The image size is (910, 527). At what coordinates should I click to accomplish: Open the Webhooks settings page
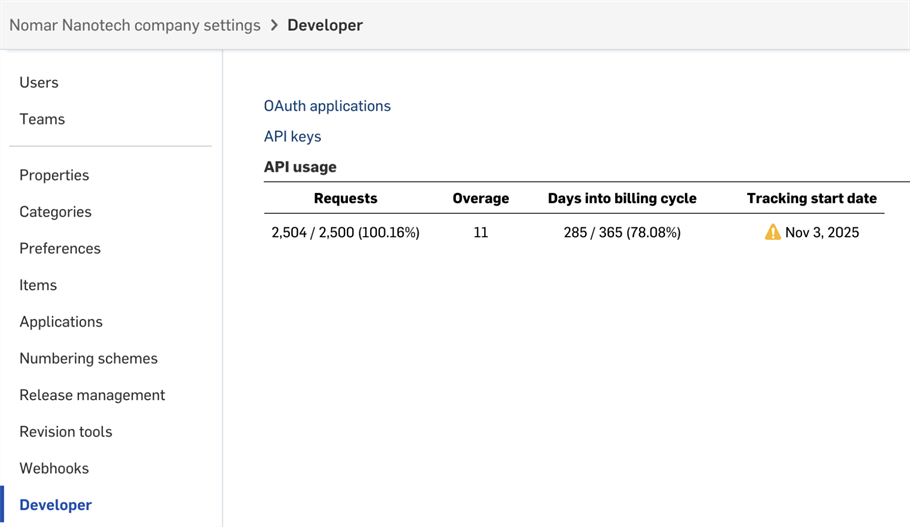point(54,468)
